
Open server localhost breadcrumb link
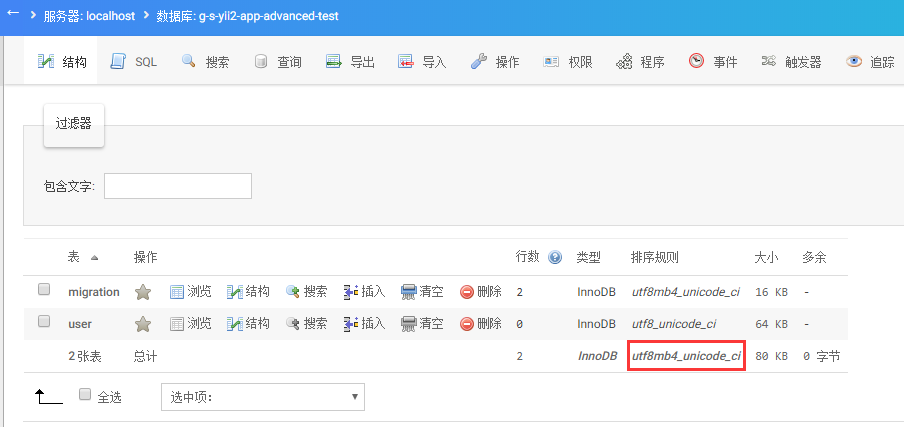pos(89,16)
